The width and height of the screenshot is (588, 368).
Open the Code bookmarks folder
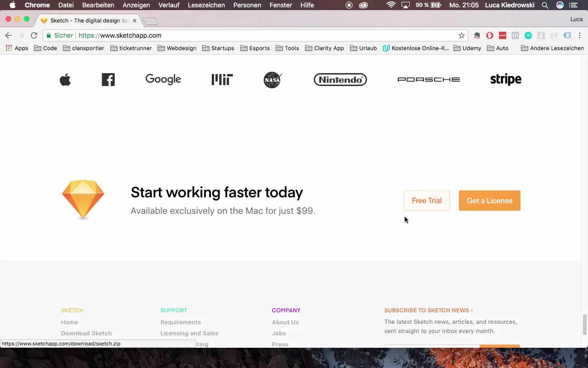[45, 48]
